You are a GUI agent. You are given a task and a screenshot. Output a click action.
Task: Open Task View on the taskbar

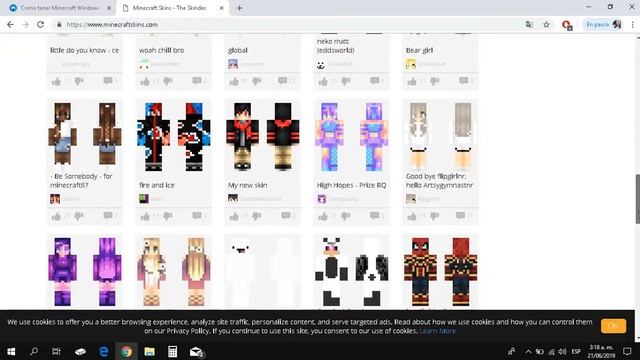coord(56,351)
